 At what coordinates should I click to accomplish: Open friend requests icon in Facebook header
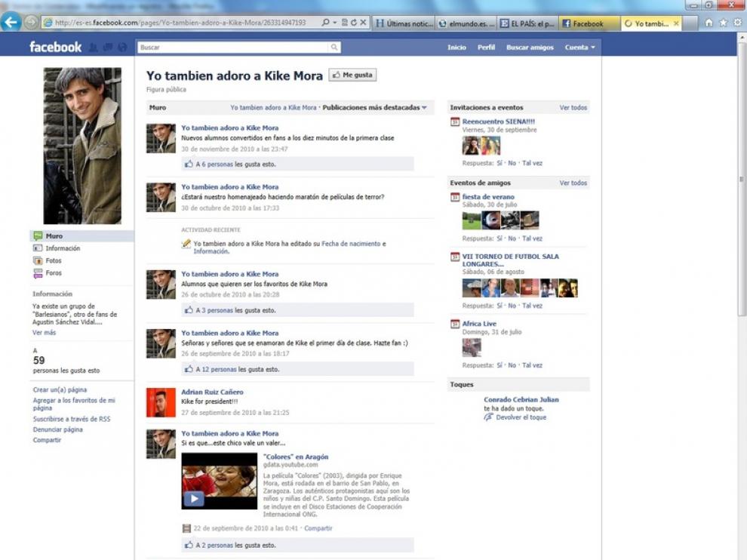(x=94, y=48)
